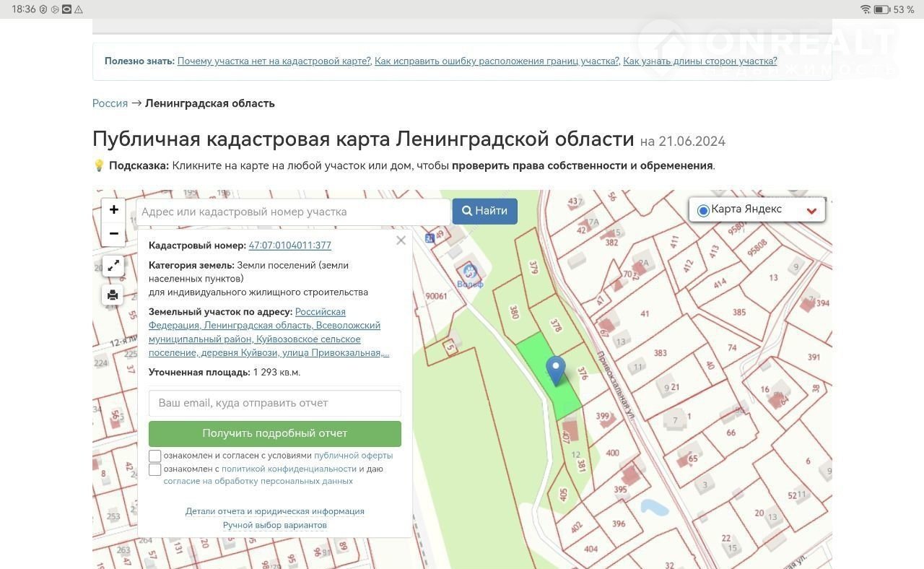This screenshot has height=569, width=924.
Task: Zoom in the map with plus button
Action: [113, 210]
